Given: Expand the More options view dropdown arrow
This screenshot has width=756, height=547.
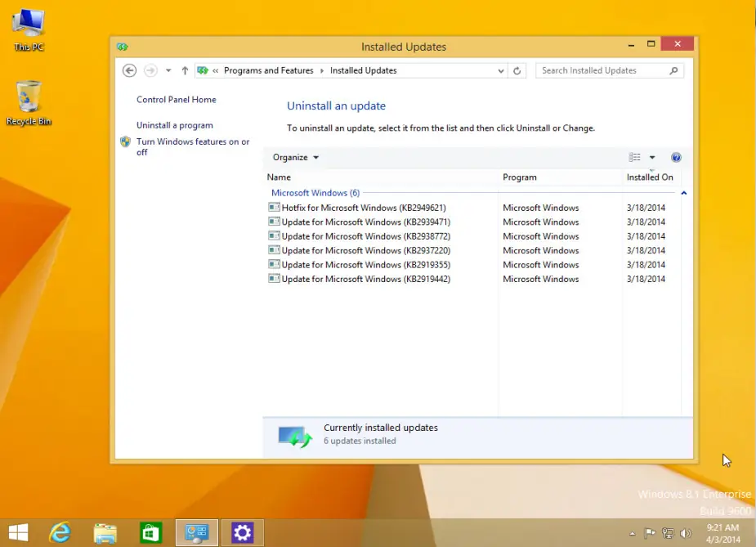Looking at the screenshot, I should (x=652, y=157).
